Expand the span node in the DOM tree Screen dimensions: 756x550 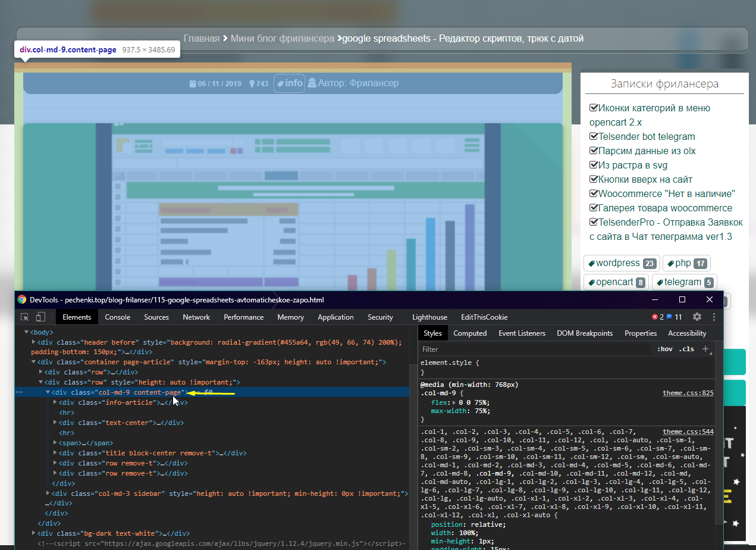coord(55,443)
